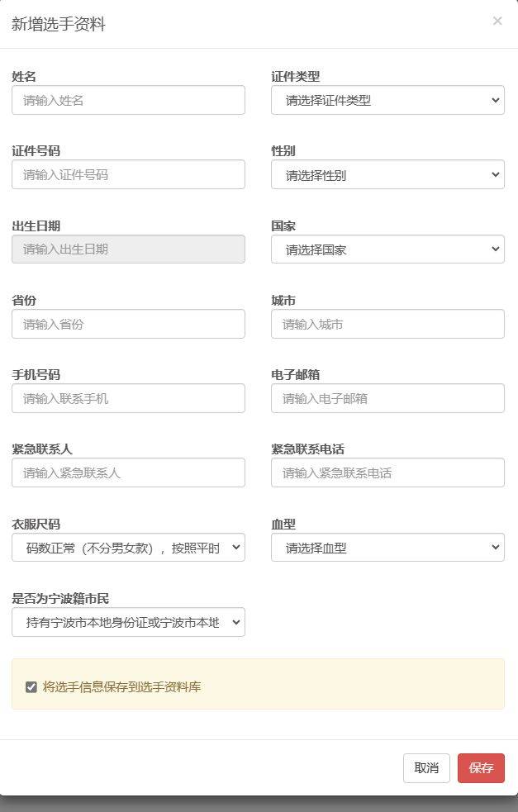518x812 pixels.
Task: Open the 证件类型 dropdown
Action: pyautogui.click(x=387, y=100)
